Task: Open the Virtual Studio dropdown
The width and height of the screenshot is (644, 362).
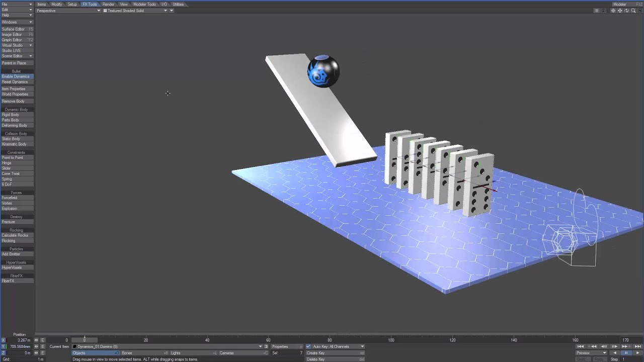Action: pyautogui.click(x=17, y=45)
